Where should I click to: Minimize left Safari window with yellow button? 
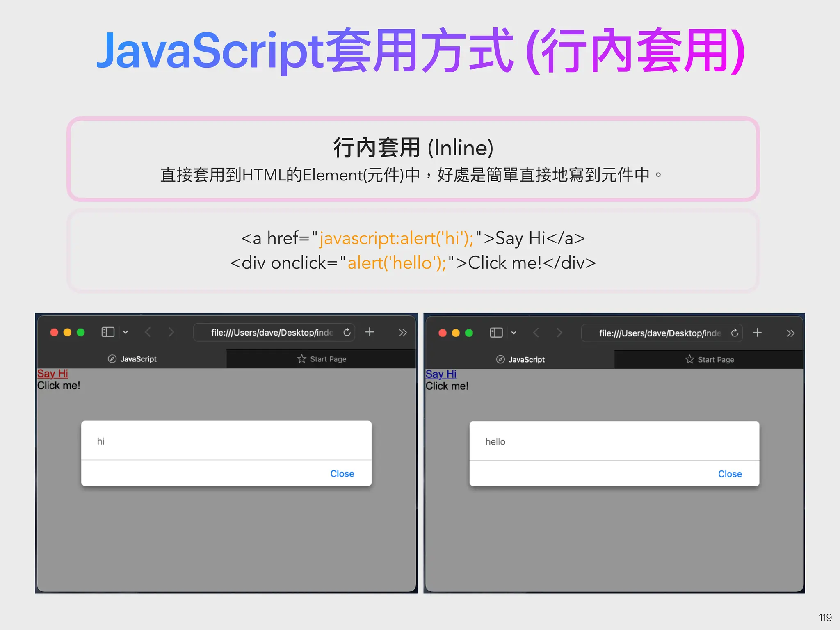[x=67, y=332]
